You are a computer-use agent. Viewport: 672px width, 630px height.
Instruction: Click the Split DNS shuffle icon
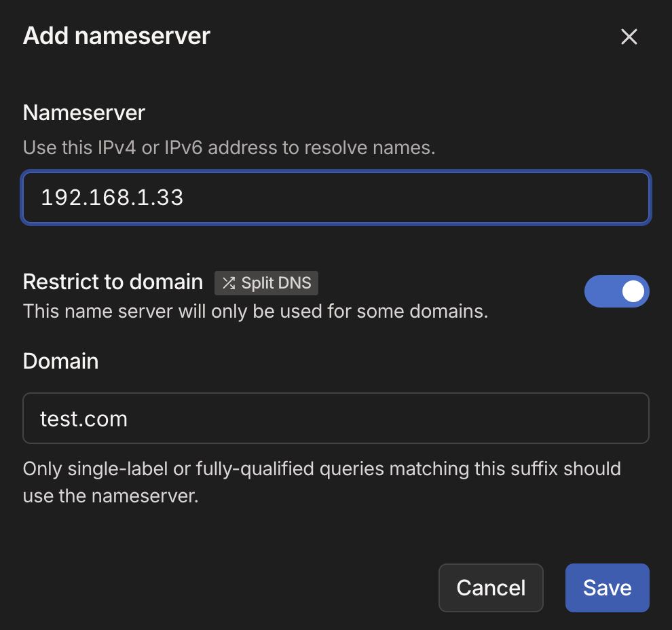pos(229,283)
